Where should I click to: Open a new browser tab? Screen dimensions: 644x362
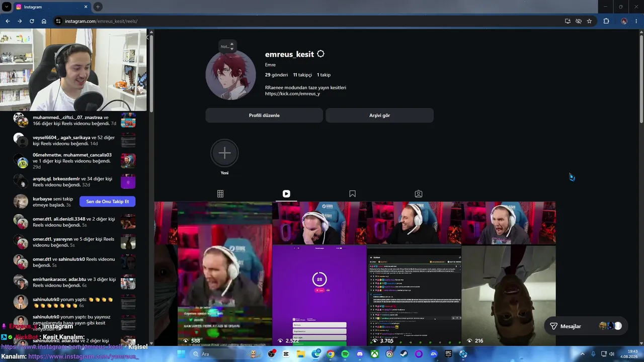[x=98, y=7]
